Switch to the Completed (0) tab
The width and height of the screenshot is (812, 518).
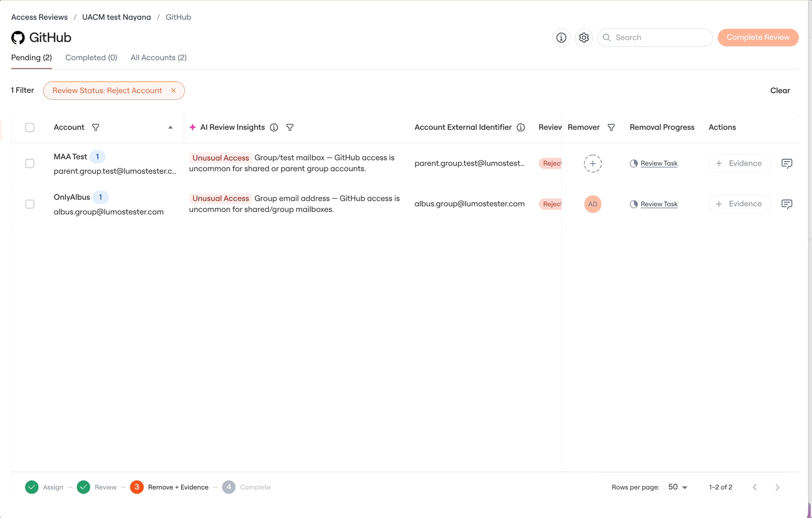click(x=91, y=58)
